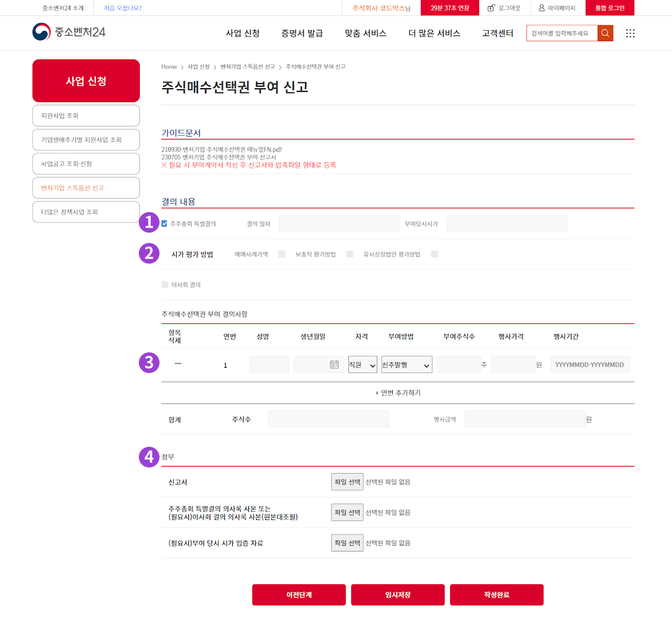The image size is (672, 632).
Task: Toggle the 주주총회 특별결의 checkbox
Action: click(164, 223)
